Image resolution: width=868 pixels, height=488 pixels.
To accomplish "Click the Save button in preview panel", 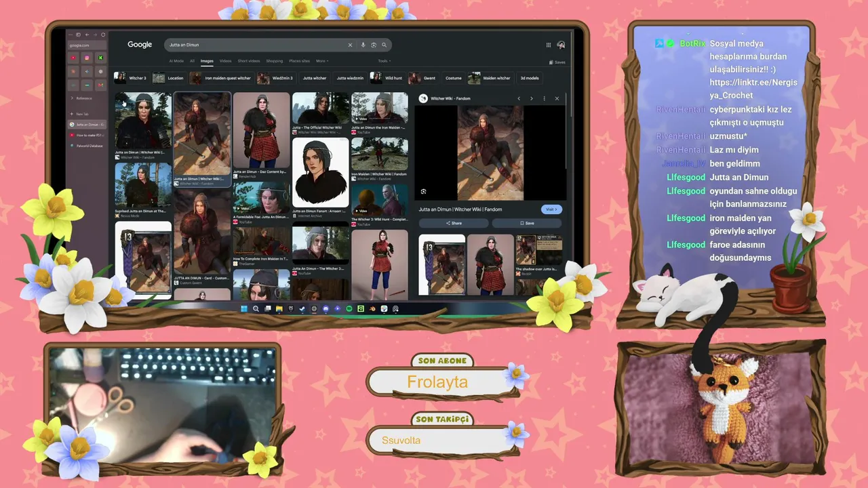I will click(x=527, y=223).
